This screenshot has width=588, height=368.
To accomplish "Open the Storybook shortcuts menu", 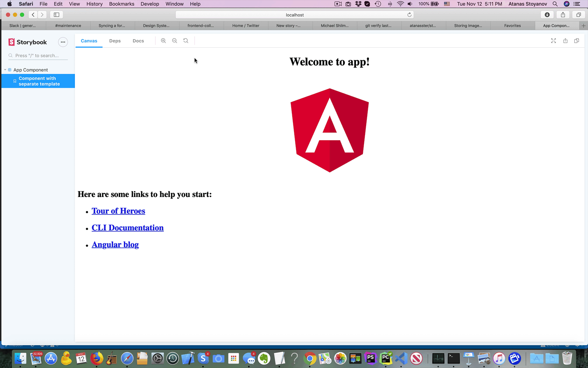I will (63, 42).
